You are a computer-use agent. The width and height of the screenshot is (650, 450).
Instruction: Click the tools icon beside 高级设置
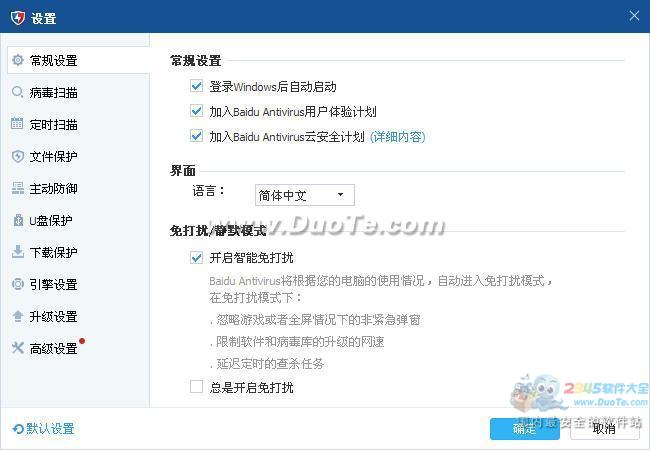coord(18,348)
